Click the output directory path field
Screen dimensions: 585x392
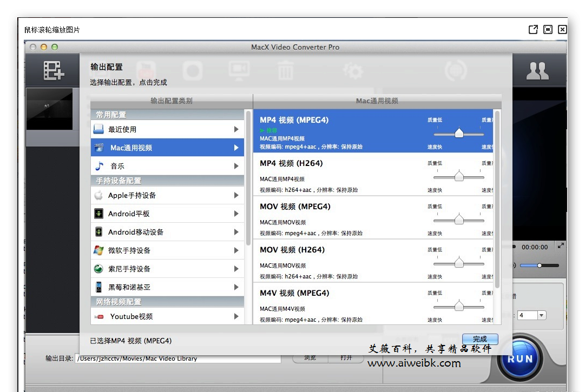[178, 358]
